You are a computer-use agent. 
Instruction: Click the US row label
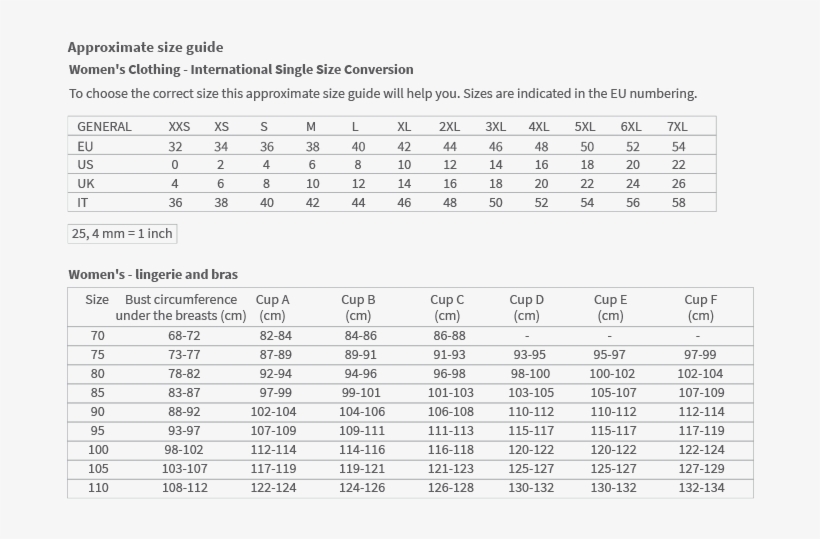coord(85,165)
